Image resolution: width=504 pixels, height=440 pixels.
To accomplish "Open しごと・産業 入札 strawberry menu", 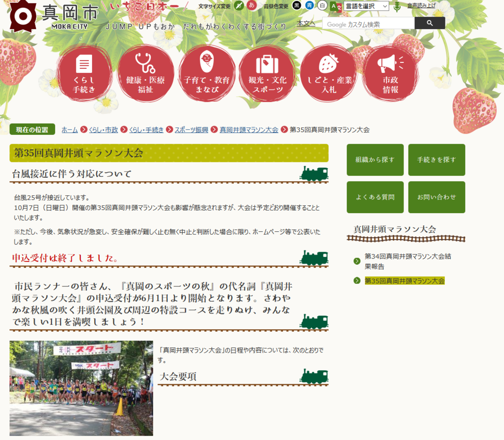I will 329,73.
